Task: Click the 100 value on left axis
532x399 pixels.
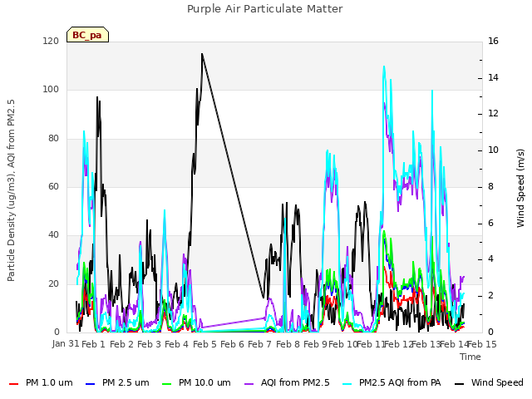Action: 51,90
